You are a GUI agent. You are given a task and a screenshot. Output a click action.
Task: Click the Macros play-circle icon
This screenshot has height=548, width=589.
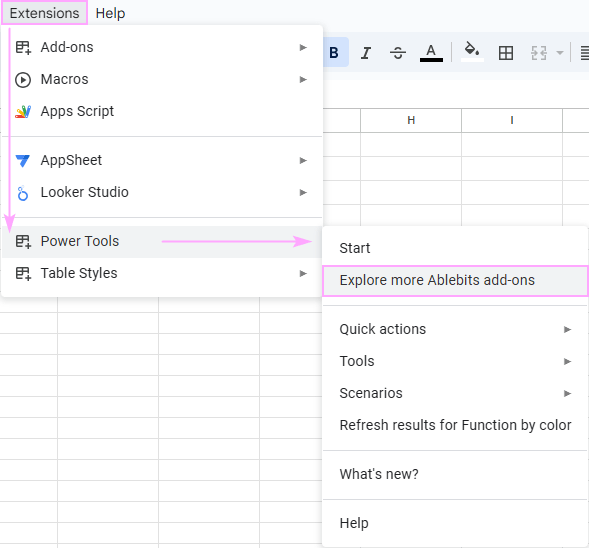[23, 80]
